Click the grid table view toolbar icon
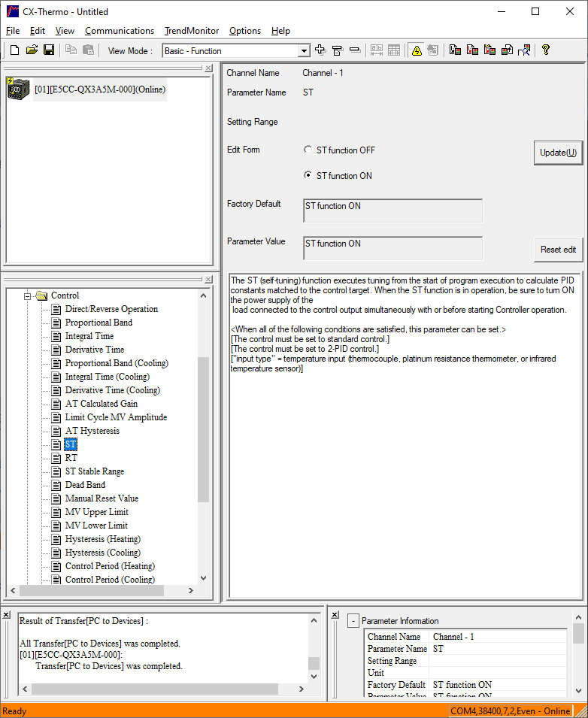The height and width of the screenshot is (718, 588). (394, 50)
